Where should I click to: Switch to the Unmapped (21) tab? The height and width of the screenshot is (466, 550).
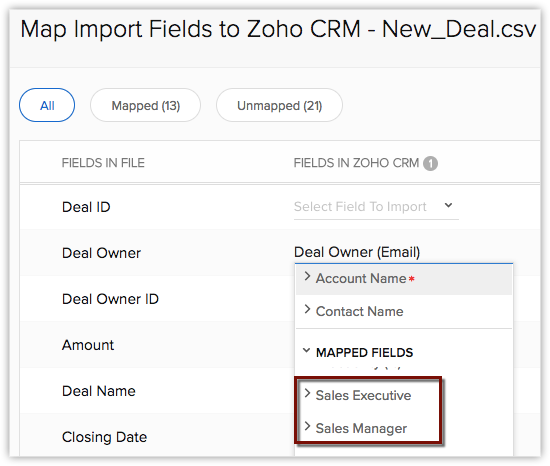click(x=280, y=105)
